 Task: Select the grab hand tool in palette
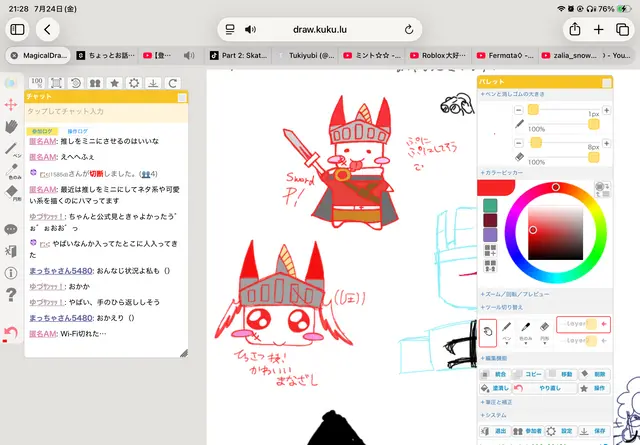[x=488, y=331]
